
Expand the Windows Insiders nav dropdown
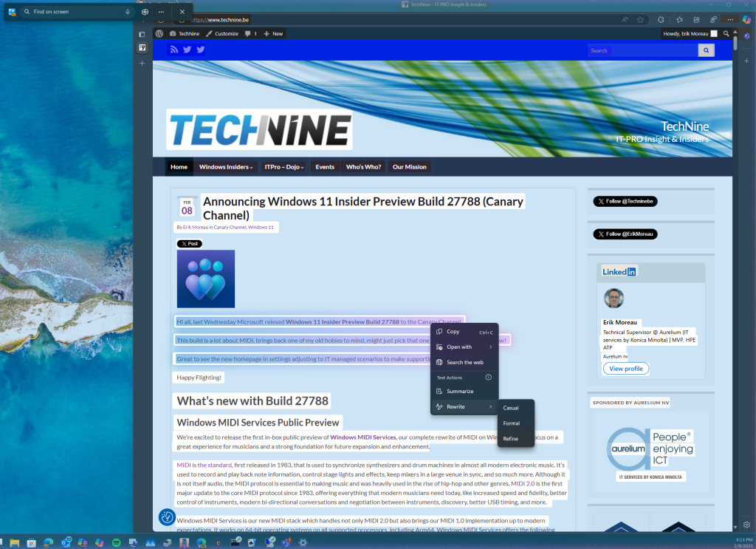click(225, 167)
